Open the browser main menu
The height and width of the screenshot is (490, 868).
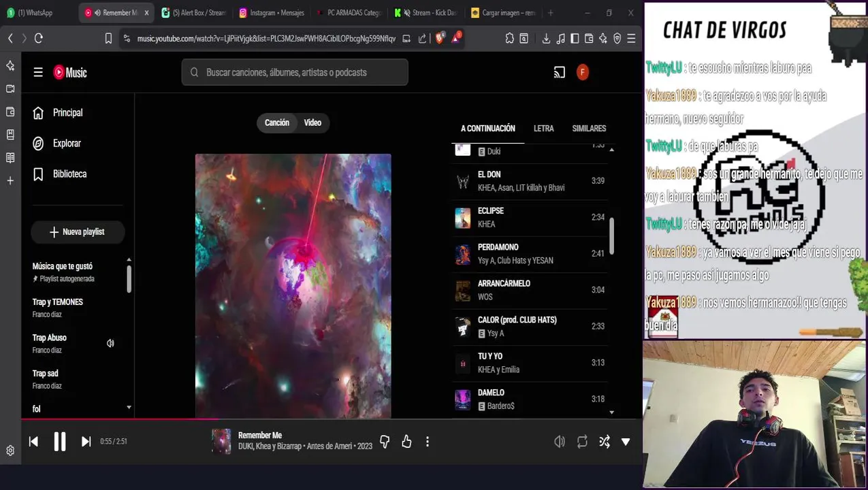tap(632, 39)
